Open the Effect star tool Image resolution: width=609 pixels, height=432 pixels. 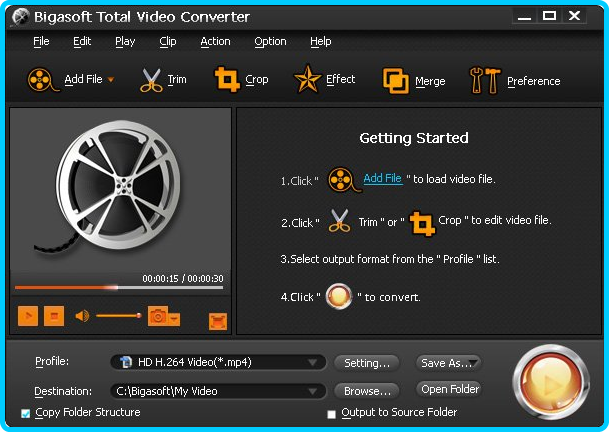[307, 79]
